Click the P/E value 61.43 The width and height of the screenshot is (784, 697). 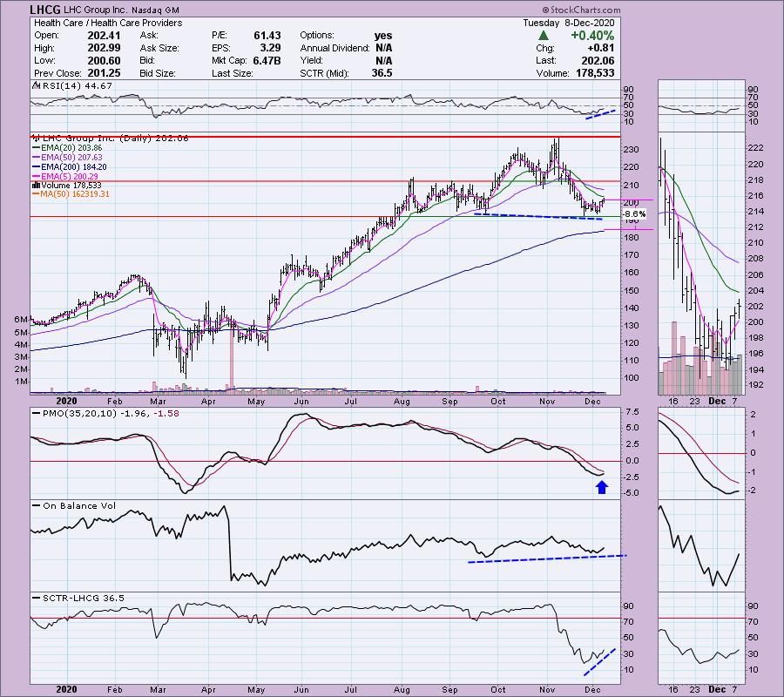[267, 36]
